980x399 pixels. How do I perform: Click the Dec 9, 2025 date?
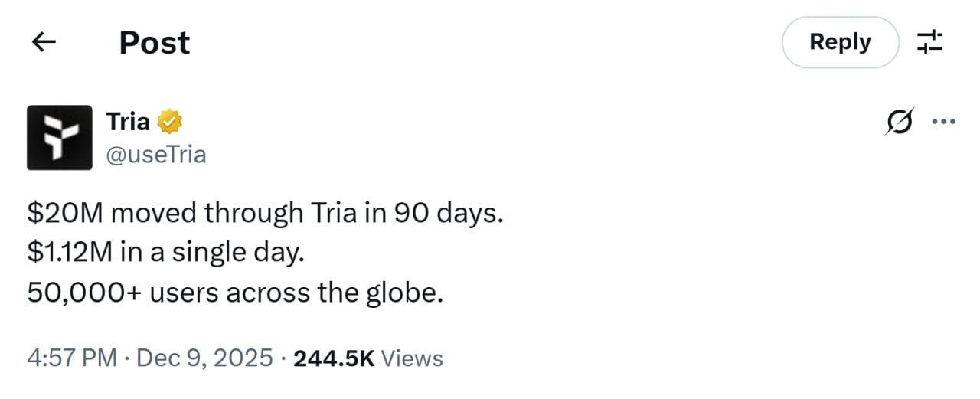(204, 358)
